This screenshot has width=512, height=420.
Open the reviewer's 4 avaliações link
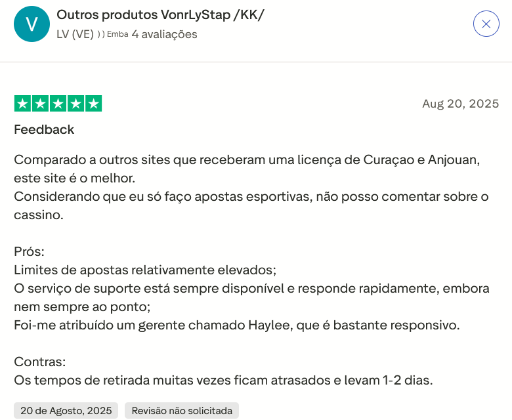164,34
